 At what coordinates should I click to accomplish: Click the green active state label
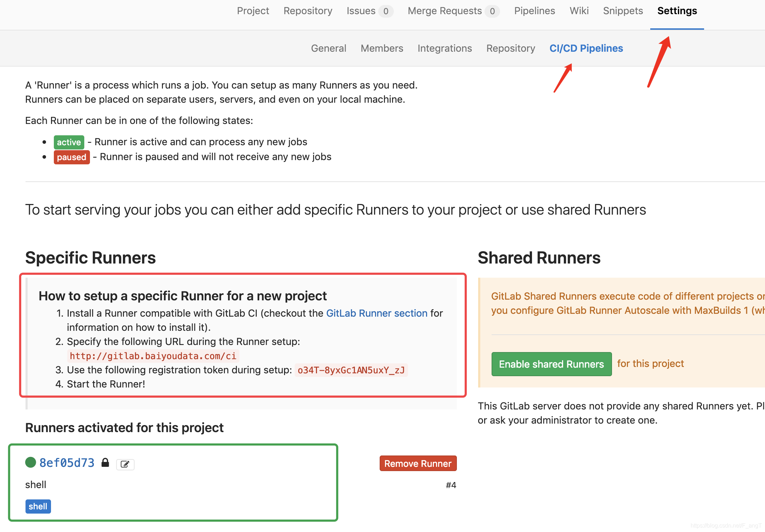click(x=69, y=142)
